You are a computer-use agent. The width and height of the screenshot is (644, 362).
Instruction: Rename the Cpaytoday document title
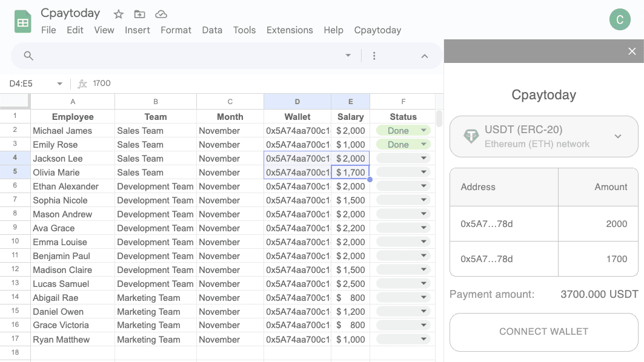pos(70,13)
